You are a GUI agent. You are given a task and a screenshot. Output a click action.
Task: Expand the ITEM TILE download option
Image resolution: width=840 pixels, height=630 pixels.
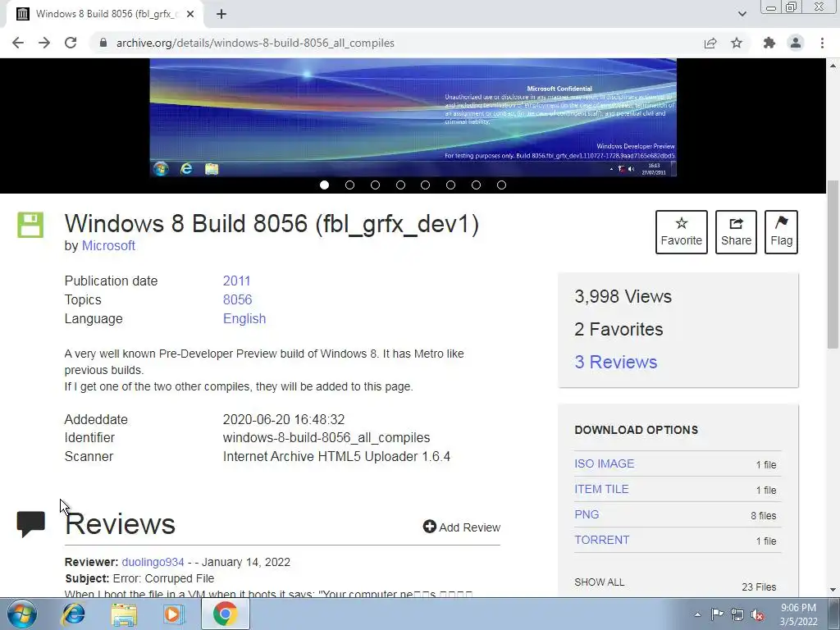(601, 489)
